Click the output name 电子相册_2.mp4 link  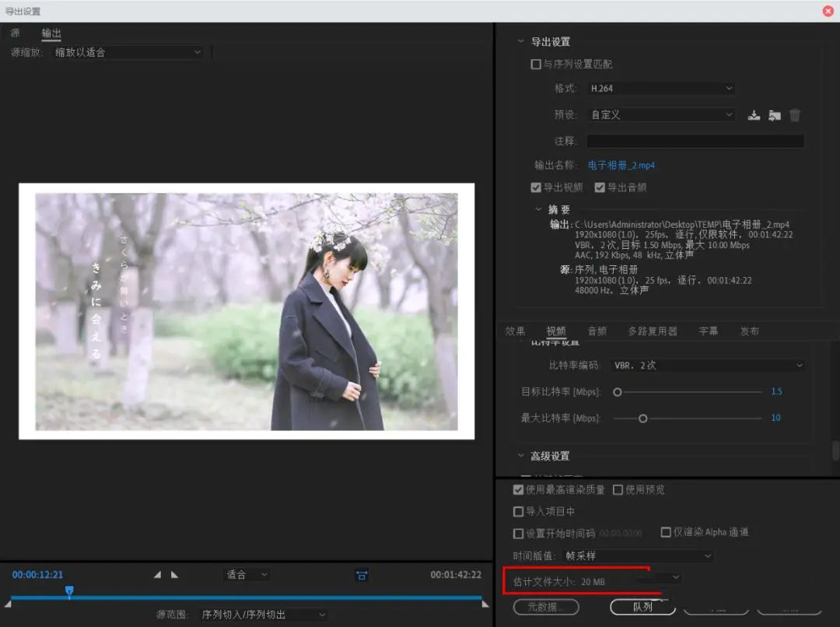[x=621, y=165]
